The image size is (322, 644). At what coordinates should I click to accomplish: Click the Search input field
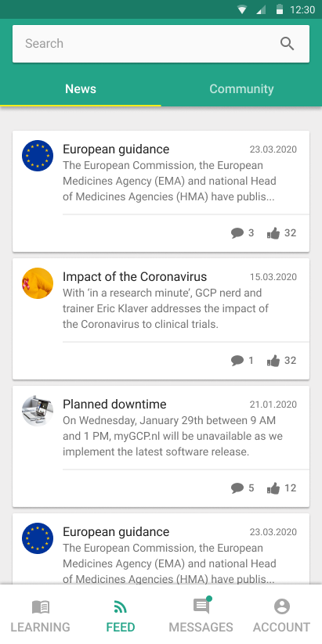[161, 44]
